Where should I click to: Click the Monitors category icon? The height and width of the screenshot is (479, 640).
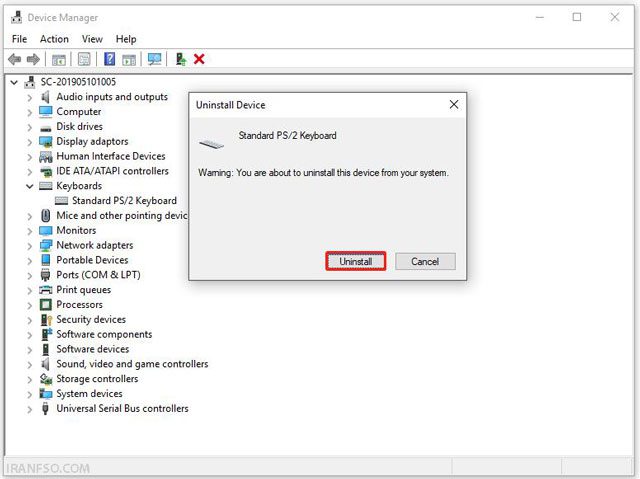click(46, 231)
